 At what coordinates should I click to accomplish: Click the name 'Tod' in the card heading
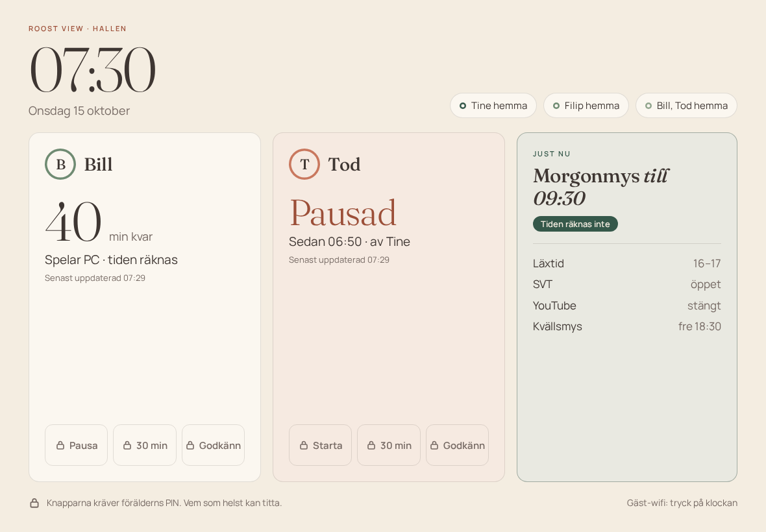[x=345, y=165]
